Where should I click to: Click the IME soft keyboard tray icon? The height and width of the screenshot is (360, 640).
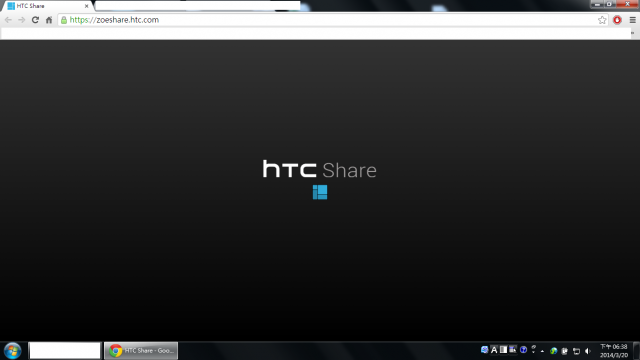(513, 350)
